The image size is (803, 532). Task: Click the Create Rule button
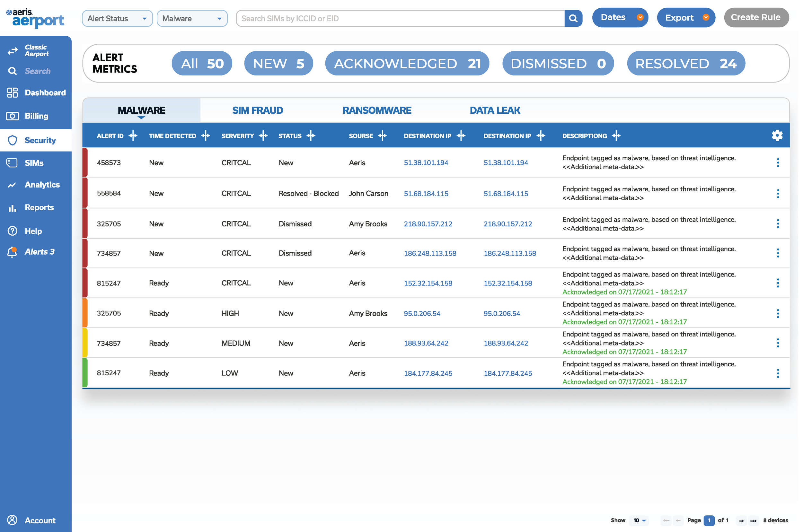(x=756, y=17)
